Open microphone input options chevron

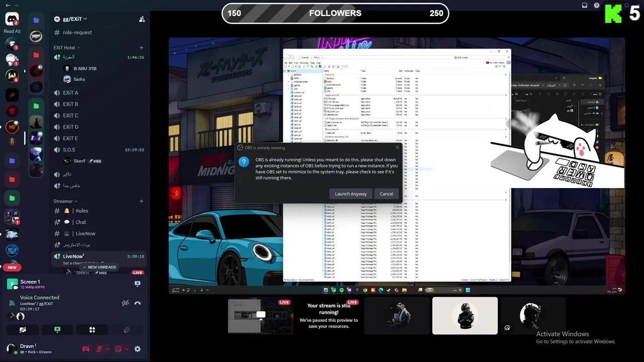click(108, 349)
